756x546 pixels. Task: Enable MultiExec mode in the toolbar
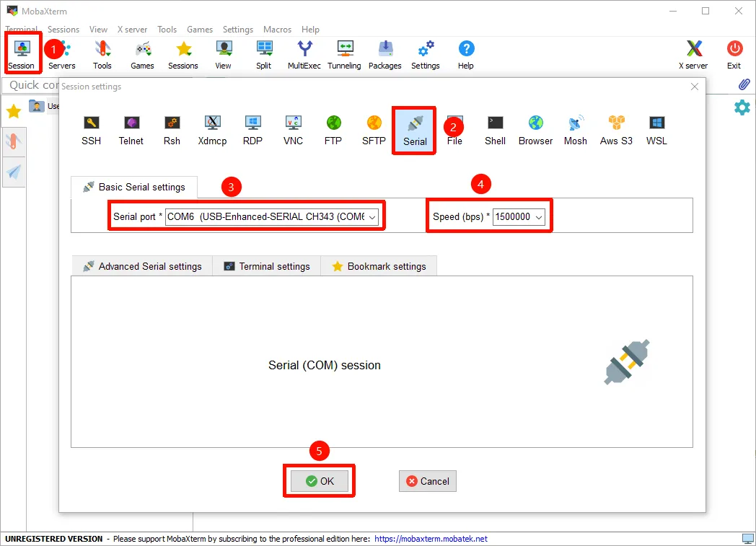click(x=304, y=54)
